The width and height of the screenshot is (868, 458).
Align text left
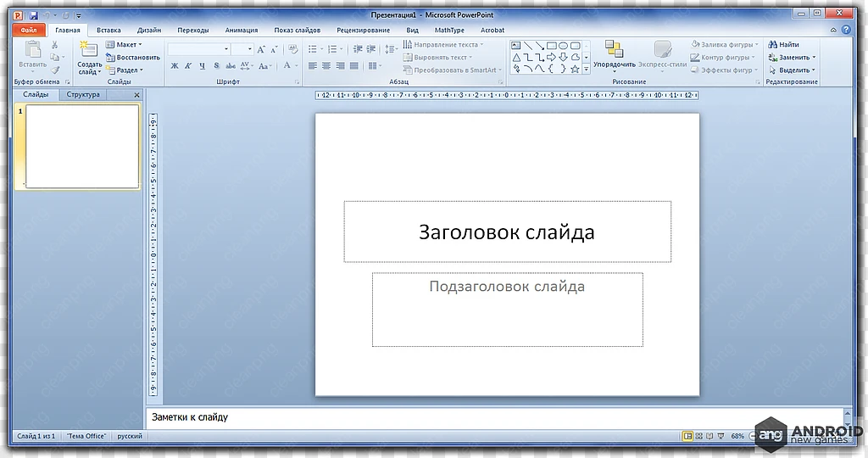313,66
